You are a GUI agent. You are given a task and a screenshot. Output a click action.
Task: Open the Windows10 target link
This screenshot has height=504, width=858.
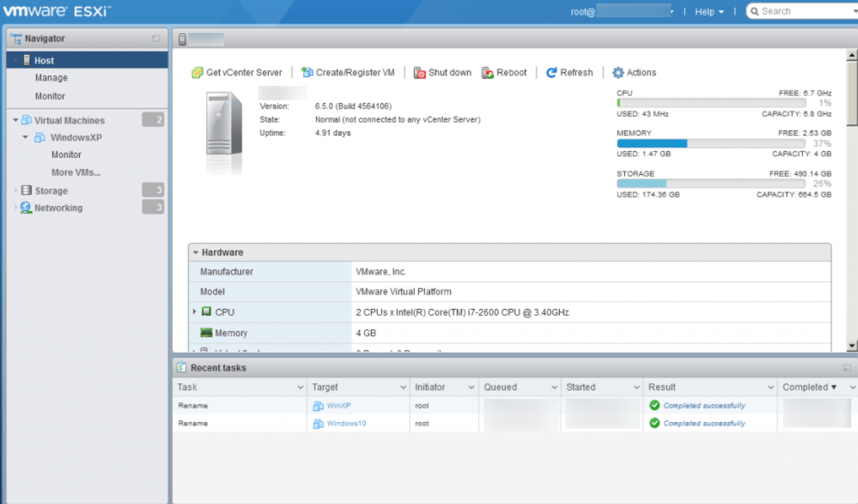[346, 424]
